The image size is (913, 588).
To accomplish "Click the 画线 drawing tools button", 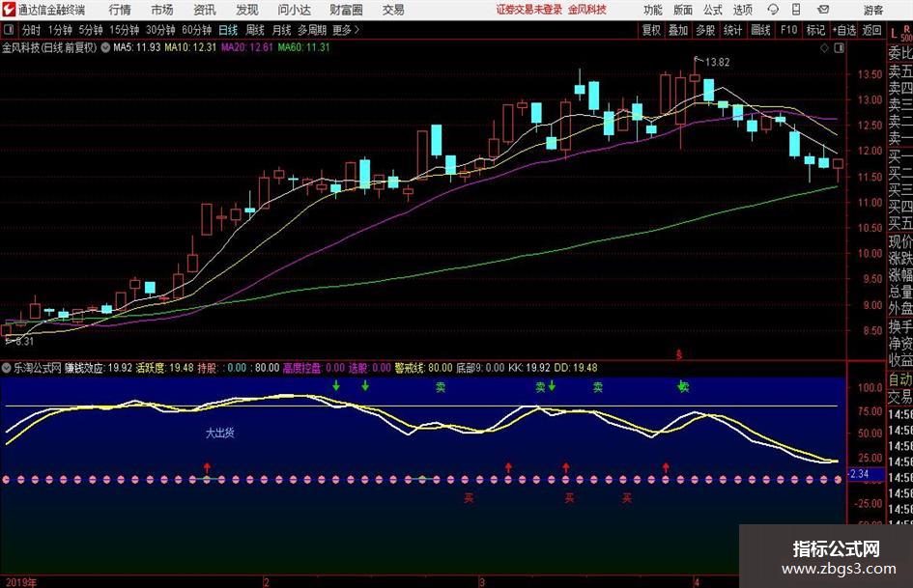I will (x=760, y=30).
